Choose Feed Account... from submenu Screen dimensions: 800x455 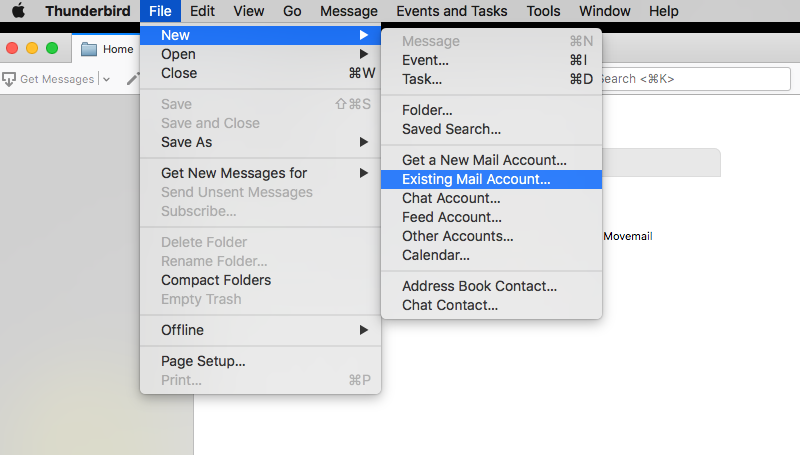491,217
